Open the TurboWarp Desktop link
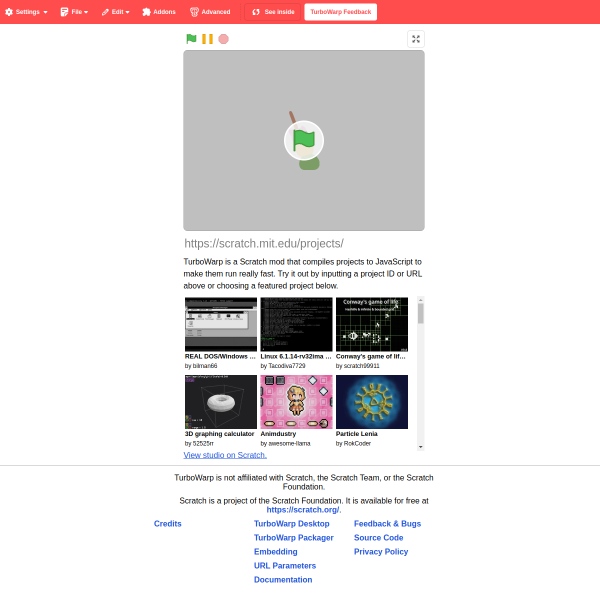The height and width of the screenshot is (600, 600). (292, 523)
